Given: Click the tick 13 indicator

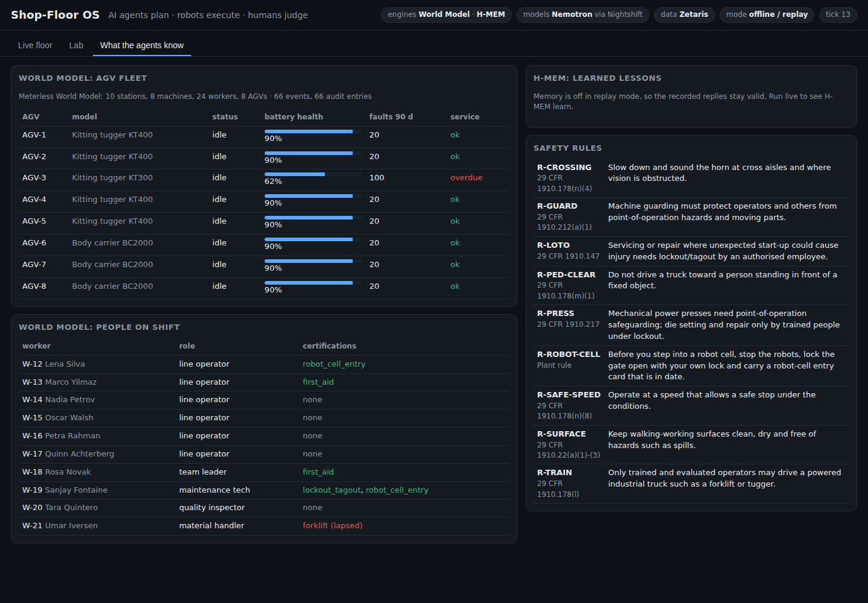Looking at the screenshot, I should pyautogui.click(x=838, y=14).
